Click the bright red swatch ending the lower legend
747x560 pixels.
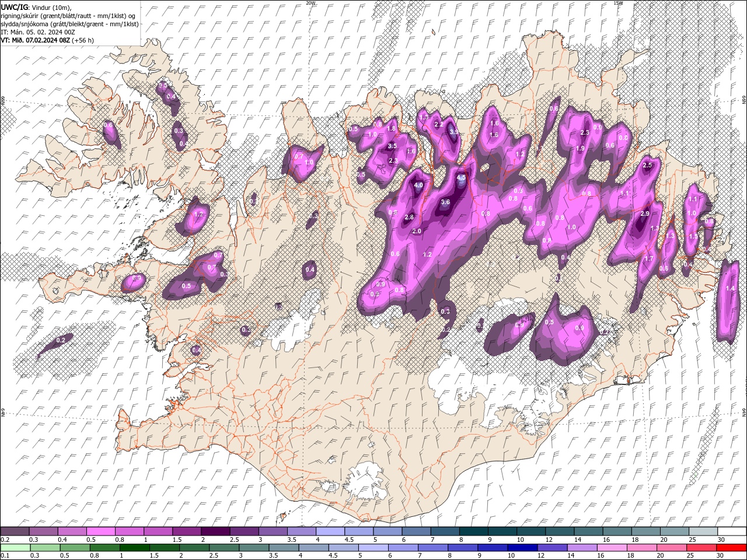point(732,548)
